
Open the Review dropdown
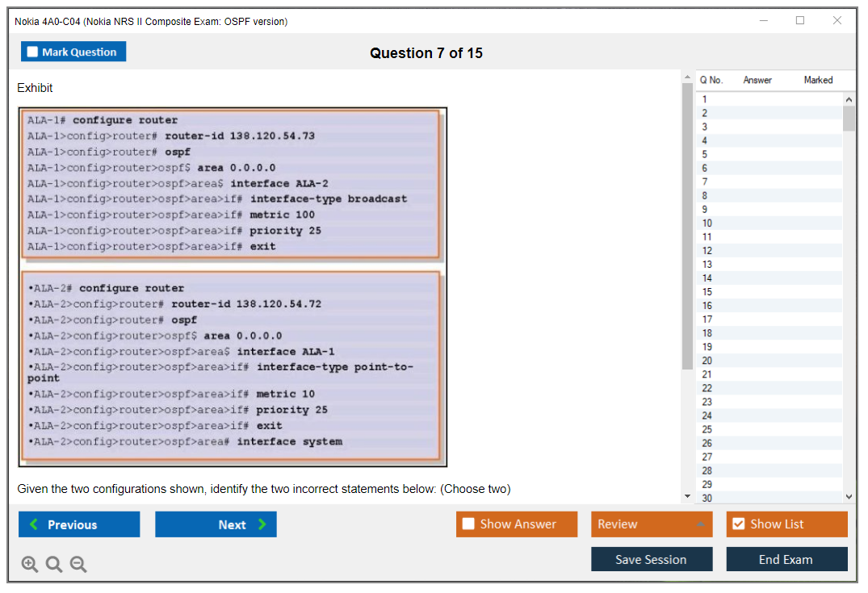coord(651,524)
